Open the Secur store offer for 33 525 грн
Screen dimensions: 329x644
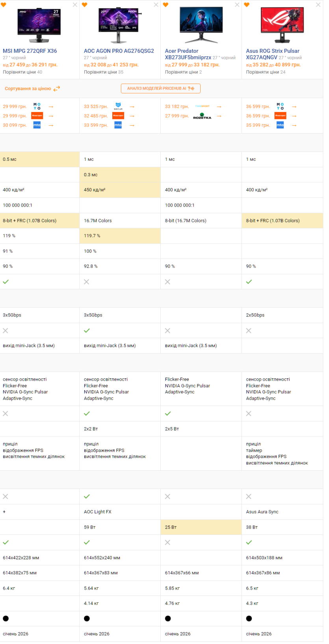point(118,106)
